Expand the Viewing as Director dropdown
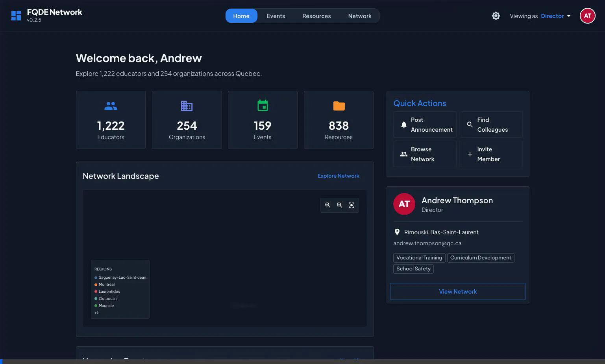Screen dimensions: 605x364 (555, 16)
